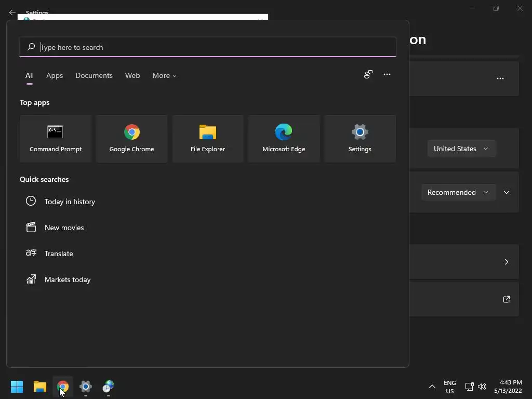Open Command Prompt from Top apps
This screenshot has width=532, height=399.
[56, 138]
